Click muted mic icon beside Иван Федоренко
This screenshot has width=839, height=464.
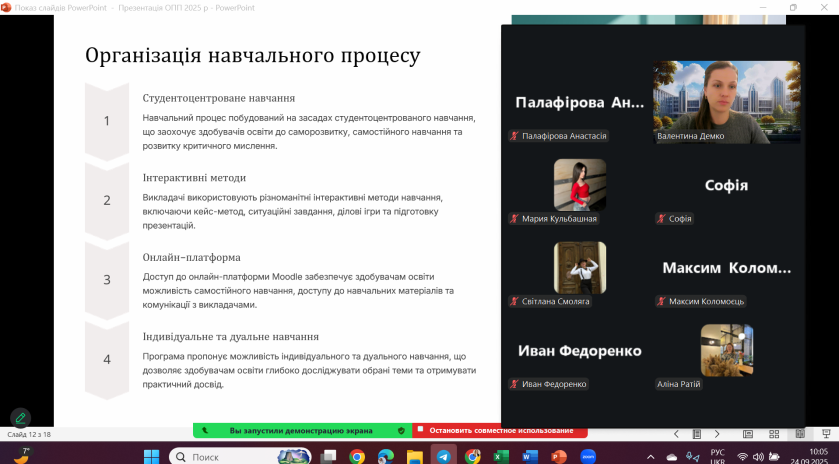[514, 384]
